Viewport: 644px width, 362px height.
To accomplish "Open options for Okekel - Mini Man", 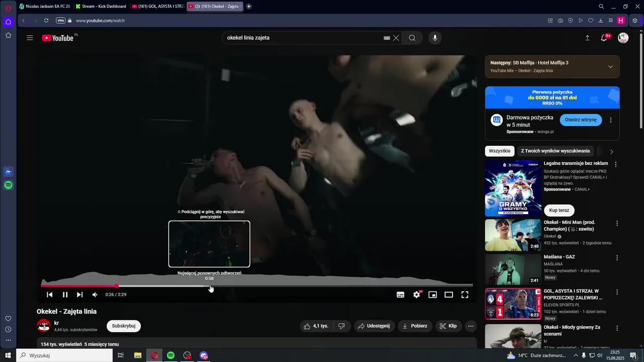I will pos(617,223).
